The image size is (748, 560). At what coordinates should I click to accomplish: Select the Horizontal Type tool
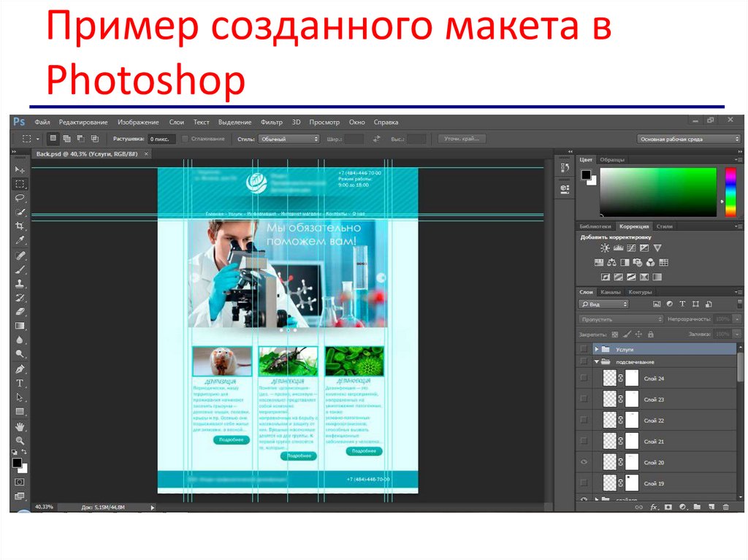pos(20,383)
